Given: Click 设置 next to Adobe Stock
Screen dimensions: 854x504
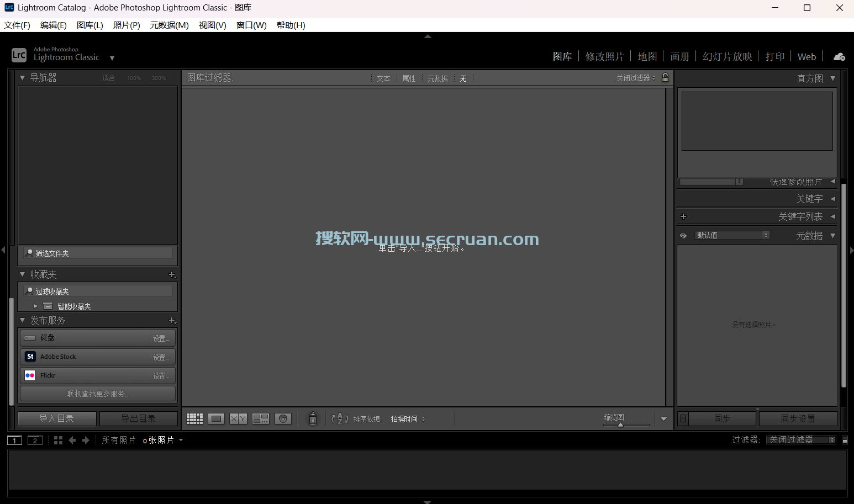Looking at the screenshot, I should pos(161,357).
